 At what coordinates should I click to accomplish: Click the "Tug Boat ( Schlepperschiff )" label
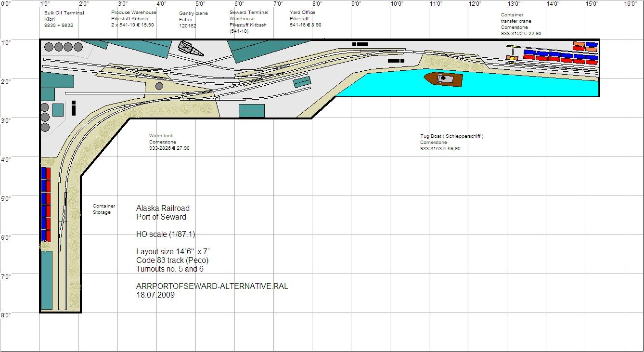[451, 136]
